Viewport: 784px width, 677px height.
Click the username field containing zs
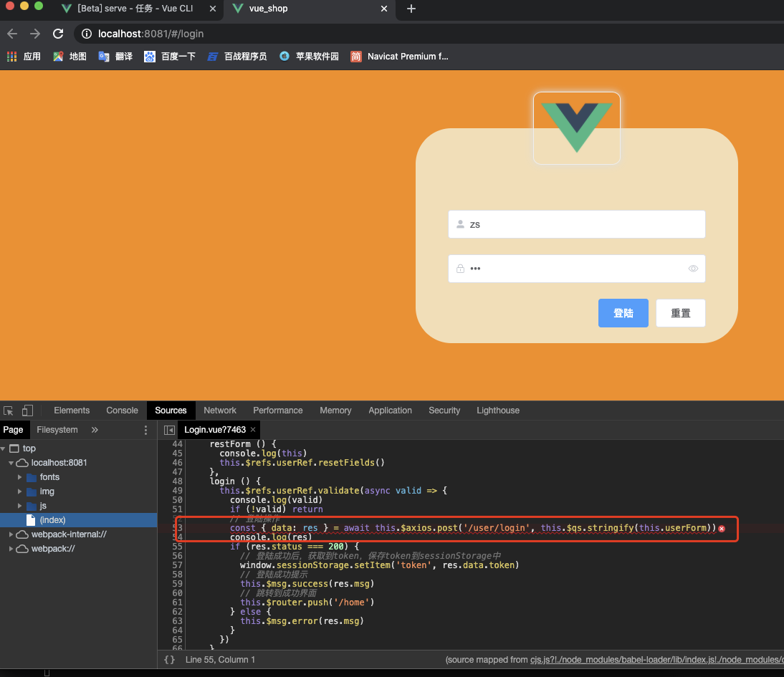point(576,224)
